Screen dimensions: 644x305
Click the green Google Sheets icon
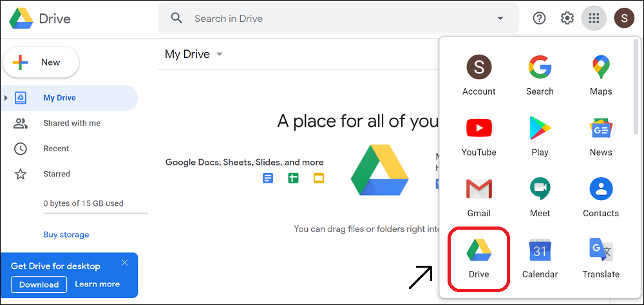[x=293, y=178]
